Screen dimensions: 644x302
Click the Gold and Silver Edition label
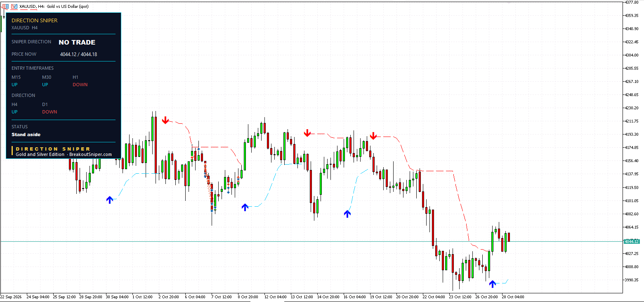pos(40,154)
